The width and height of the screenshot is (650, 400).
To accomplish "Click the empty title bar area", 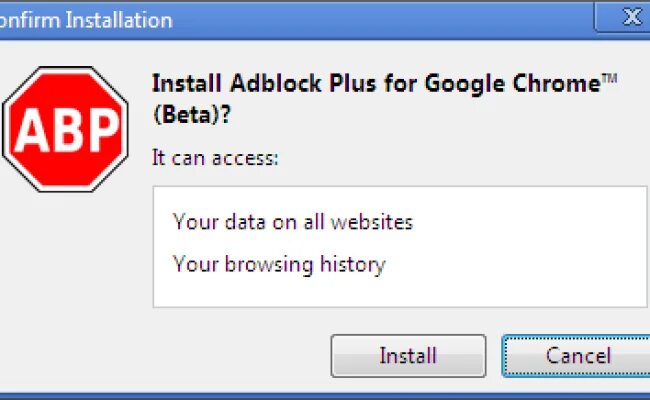I will (380, 20).
